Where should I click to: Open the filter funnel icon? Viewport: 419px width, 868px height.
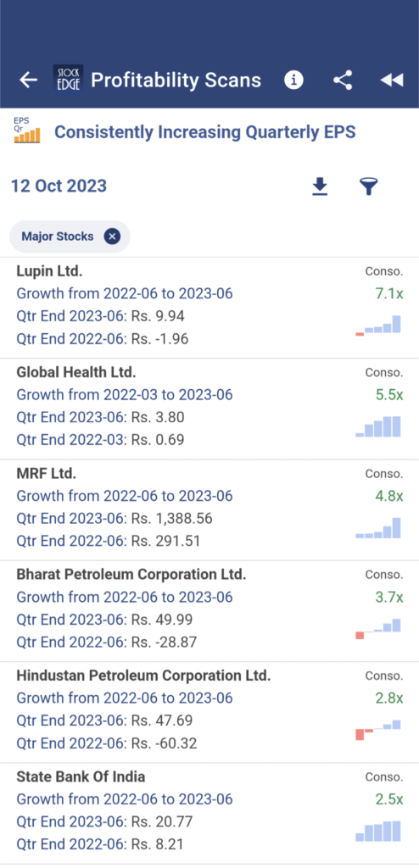pyautogui.click(x=368, y=186)
